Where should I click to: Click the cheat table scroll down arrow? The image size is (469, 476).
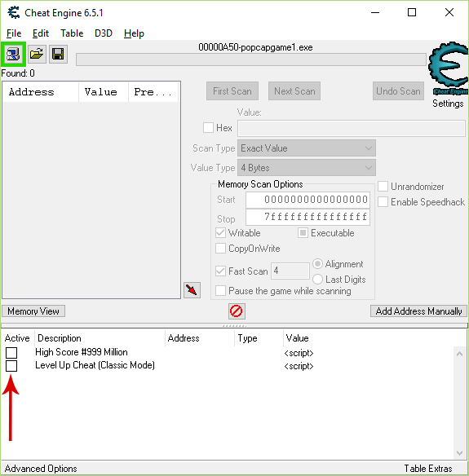click(459, 453)
